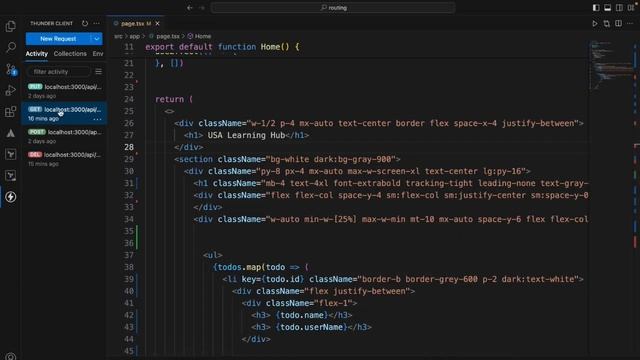
Task: Go forward with the navigation arrow
Action: coord(202,7)
